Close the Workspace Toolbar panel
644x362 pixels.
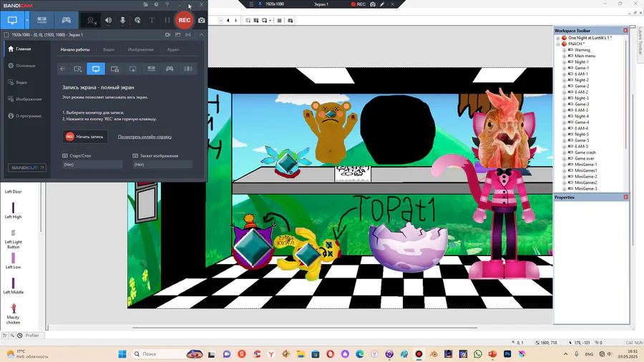pos(625,31)
